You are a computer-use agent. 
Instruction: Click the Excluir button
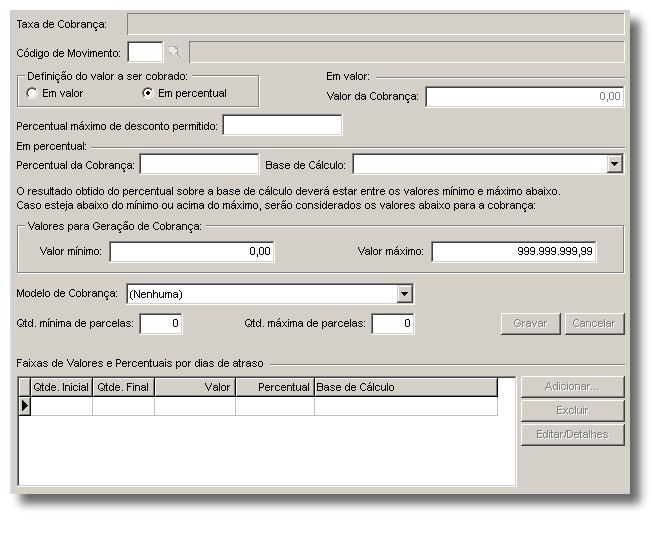tap(572, 410)
